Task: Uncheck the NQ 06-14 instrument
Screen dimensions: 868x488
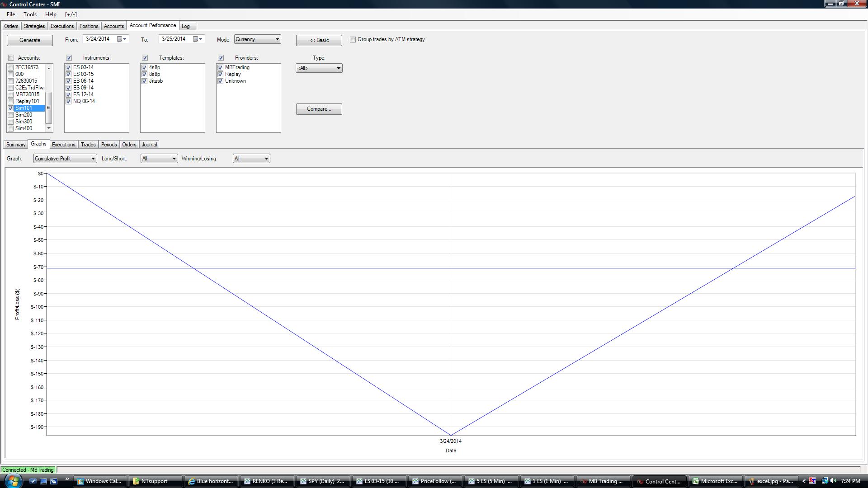Action: [69, 102]
